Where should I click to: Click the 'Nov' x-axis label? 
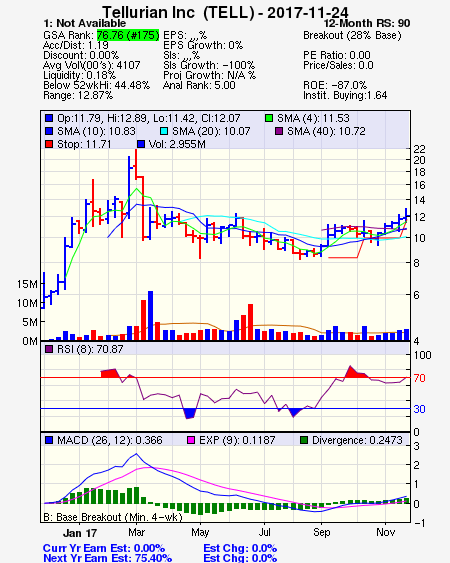(386, 532)
